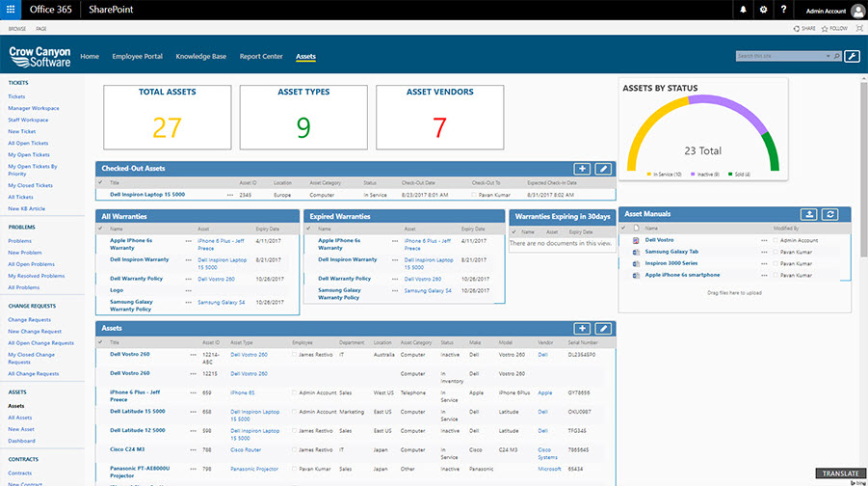Open the Office 365 app launcher grid
The image size is (868, 486).
pyautogui.click(x=11, y=10)
